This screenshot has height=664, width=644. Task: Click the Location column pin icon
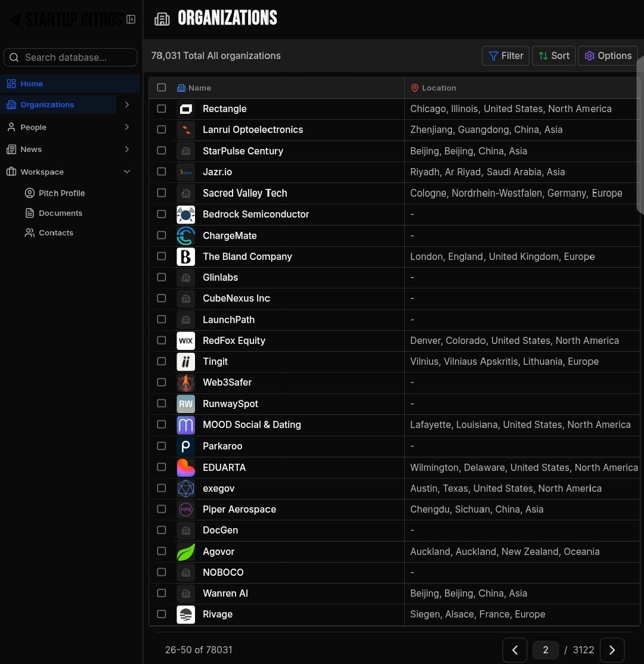pos(415,88)
